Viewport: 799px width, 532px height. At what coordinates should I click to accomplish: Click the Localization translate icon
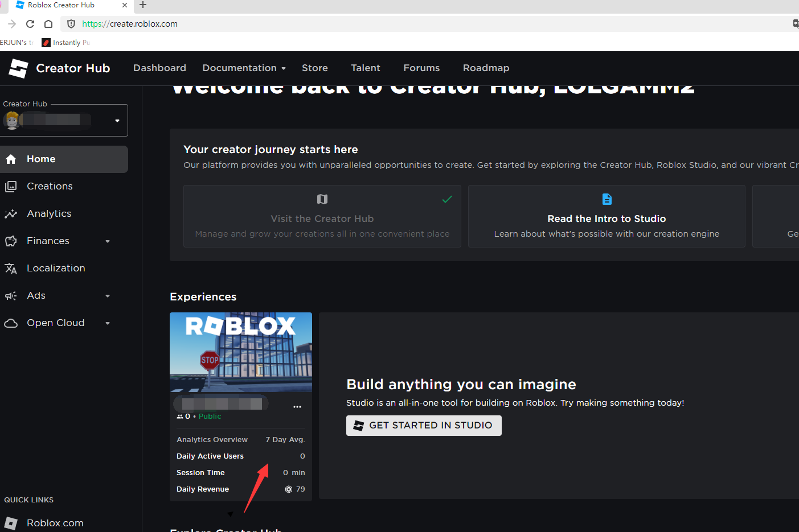click(x=11, y=269)
